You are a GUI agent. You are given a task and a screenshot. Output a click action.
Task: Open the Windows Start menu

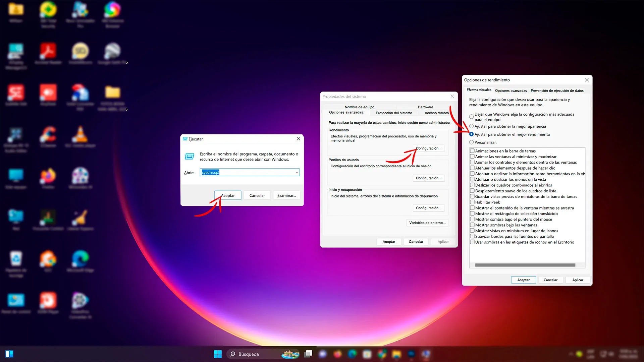click(218, 354)
